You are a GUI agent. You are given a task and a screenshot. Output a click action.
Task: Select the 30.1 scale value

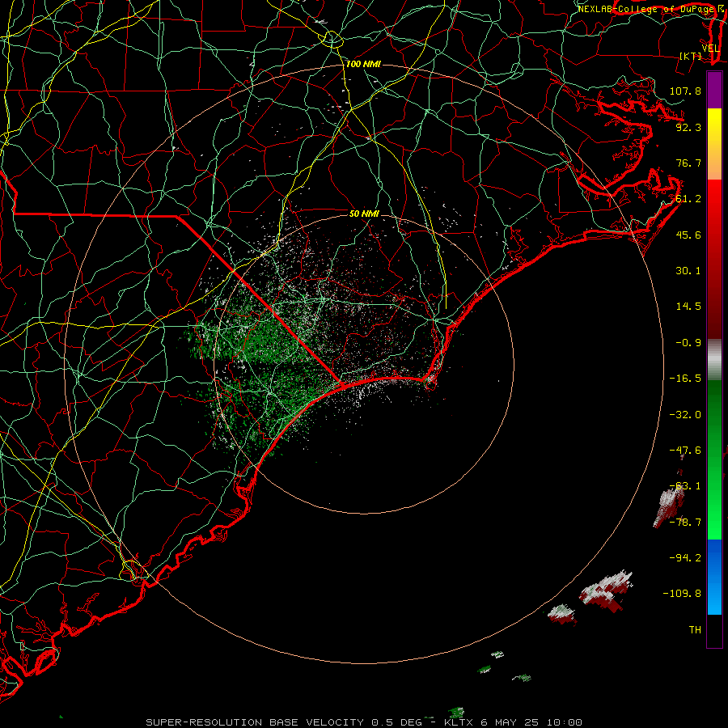click(688, 270)
